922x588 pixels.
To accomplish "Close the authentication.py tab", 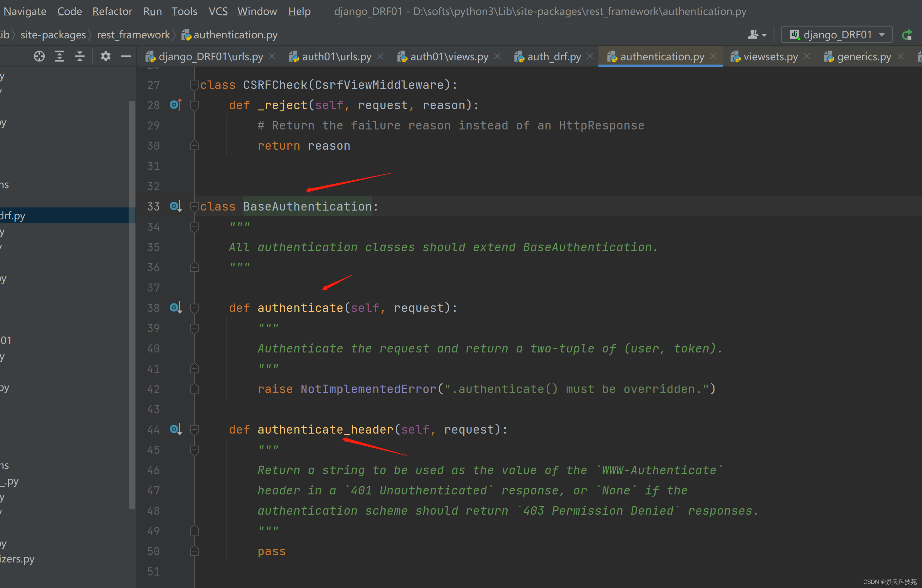I will click(x=713, y=56).
